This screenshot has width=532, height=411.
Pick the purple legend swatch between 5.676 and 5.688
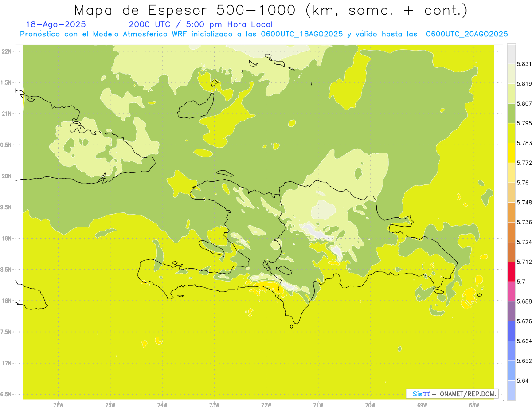pyautogui.click(x=511, y=311)
